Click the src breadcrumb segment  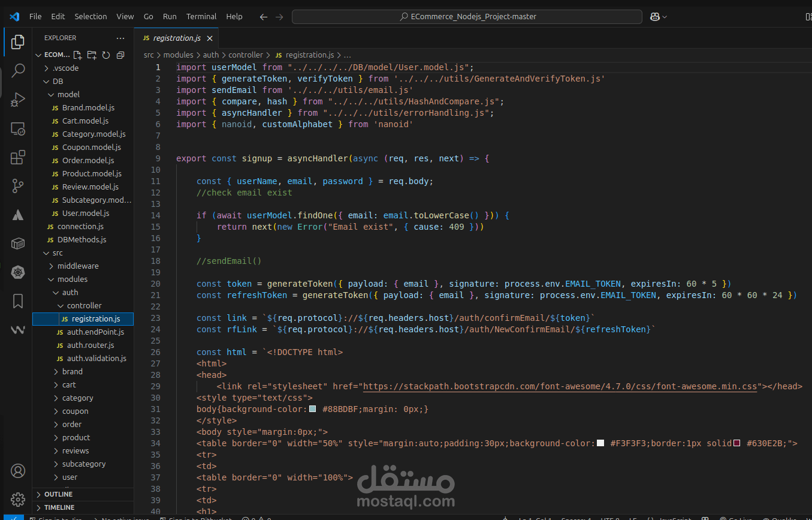(149, 55)
